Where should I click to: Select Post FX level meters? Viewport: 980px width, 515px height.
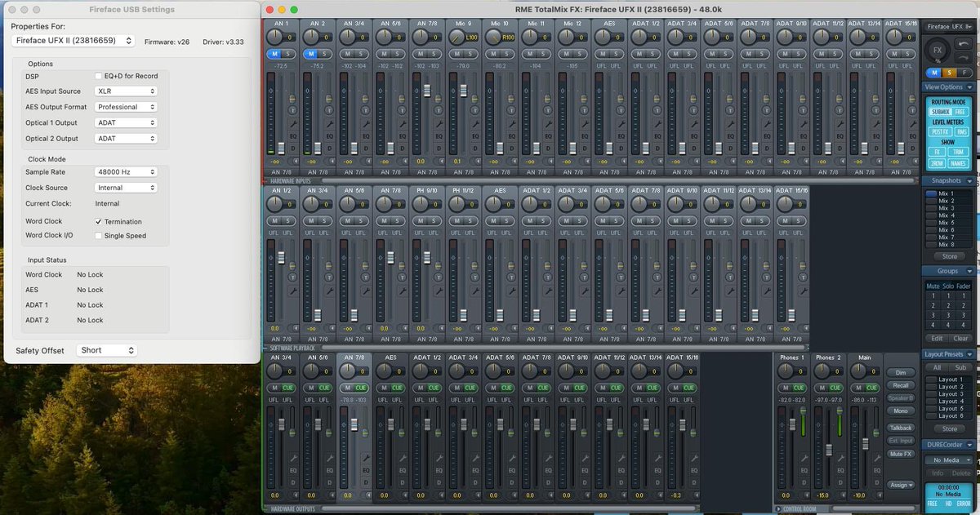tap(940, 131)
